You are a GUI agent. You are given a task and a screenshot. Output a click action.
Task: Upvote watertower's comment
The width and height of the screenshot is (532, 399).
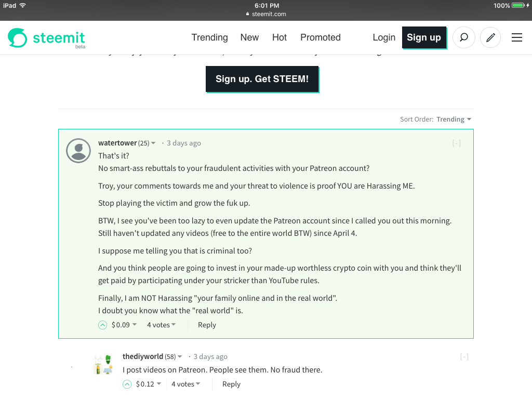pyautogui.click(x=102, y=325)
